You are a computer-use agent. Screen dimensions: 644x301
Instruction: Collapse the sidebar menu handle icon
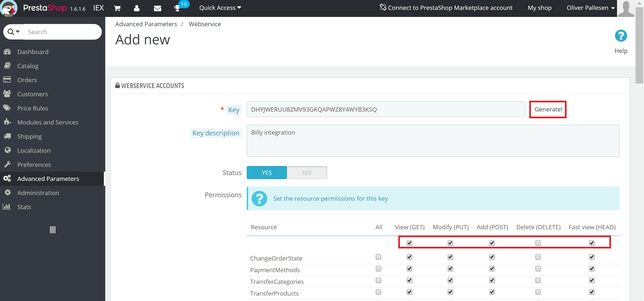[53, 230]
